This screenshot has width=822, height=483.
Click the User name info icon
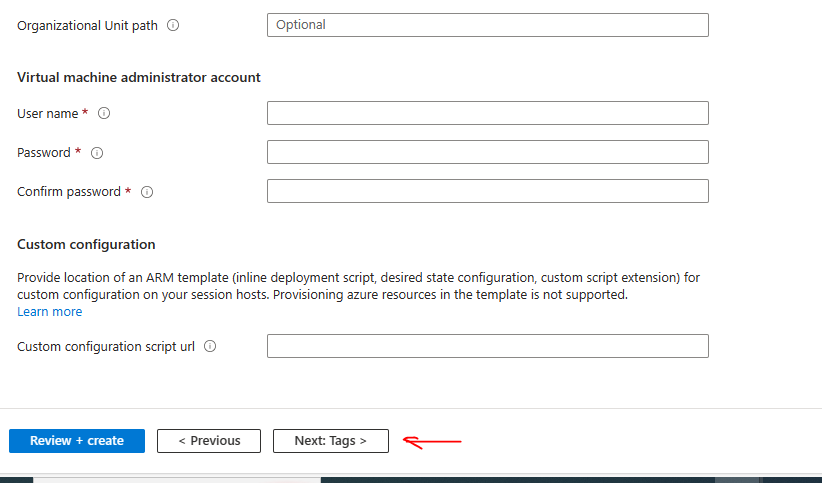click(104, 114)
